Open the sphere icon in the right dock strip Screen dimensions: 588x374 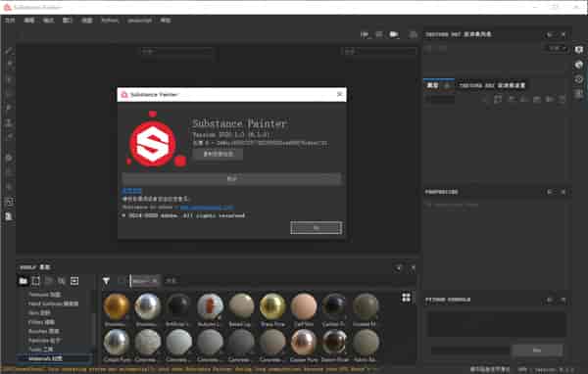pos(579,65)
